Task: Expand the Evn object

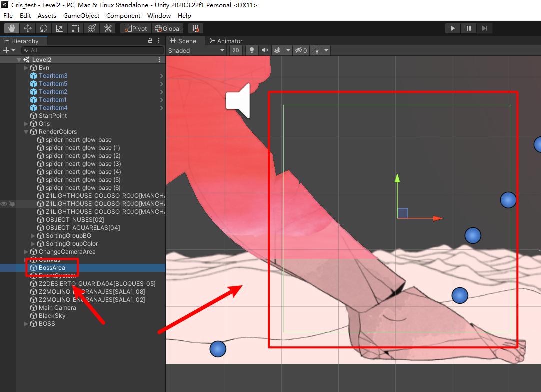Action: [x=26, y=68]
